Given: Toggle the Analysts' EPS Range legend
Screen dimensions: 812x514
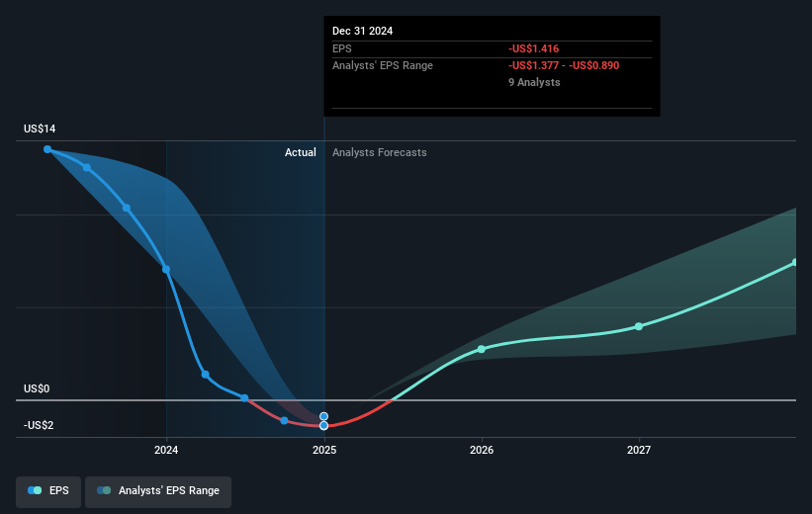Looking at the screenshot, I should (158, 491).
